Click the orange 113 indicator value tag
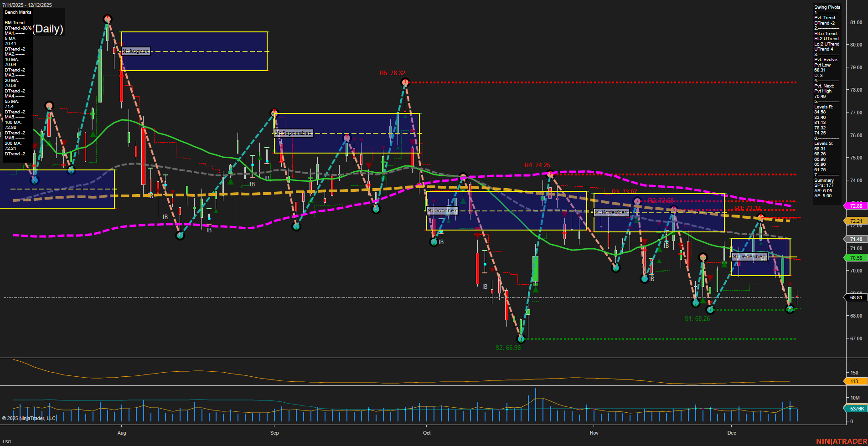 (853, 381)
